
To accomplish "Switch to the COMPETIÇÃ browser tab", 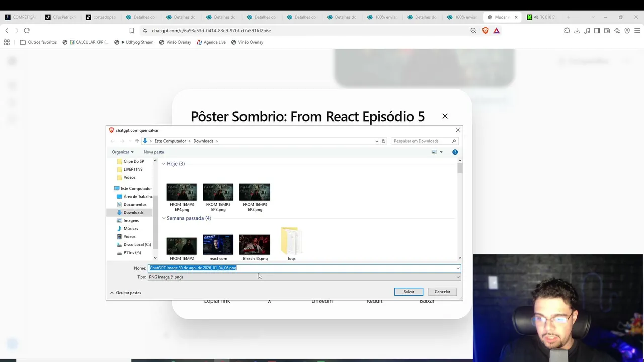I will [20, 17].
